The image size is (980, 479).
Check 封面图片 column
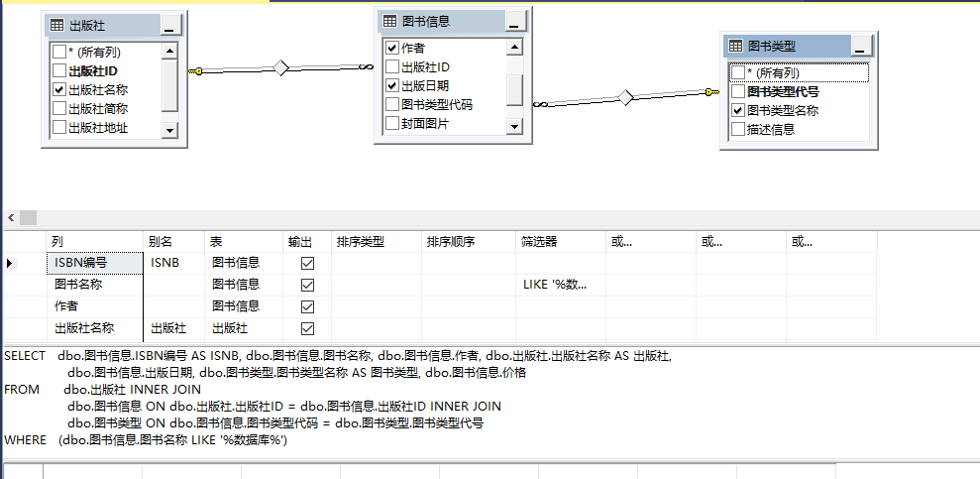coord(392,124)
